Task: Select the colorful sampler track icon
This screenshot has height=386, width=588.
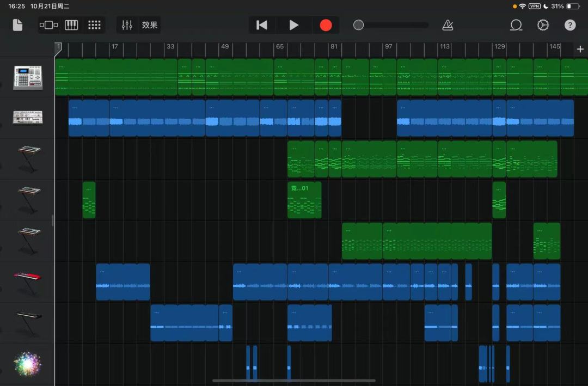Action: pos(27,364)
